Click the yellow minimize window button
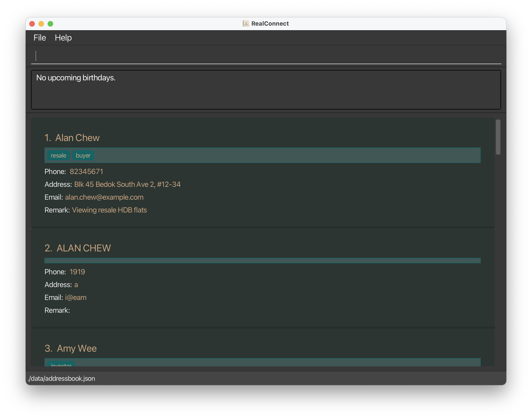This screenshot has height=419, width=532. (x=41, y=24)
